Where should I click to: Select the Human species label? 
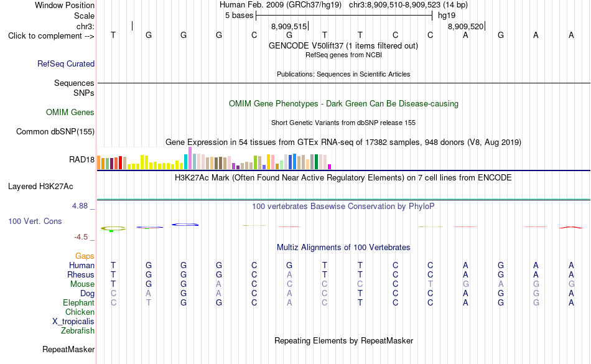click(81, 265)
